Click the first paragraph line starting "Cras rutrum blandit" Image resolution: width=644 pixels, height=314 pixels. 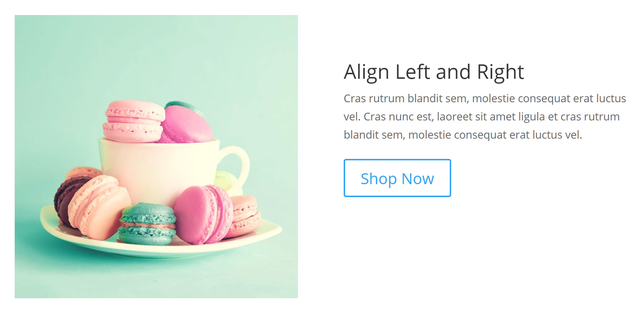pos(485,98)
